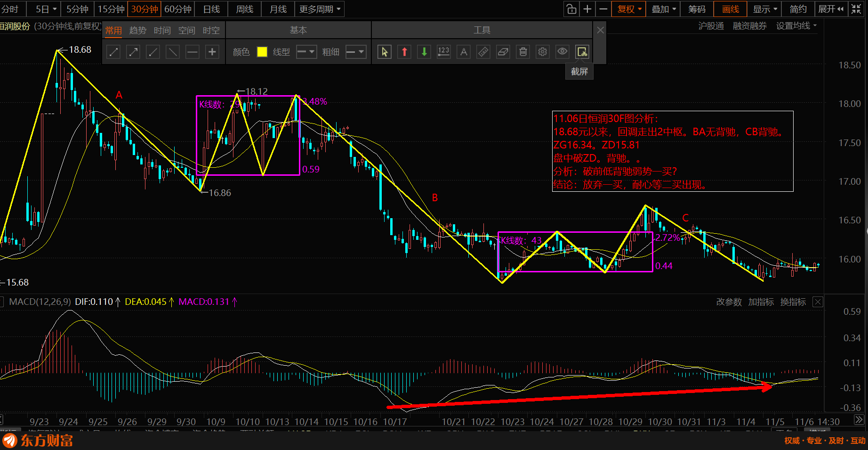Screen dimensions: 868x450
Task: Toggle the 画线 drawing mode button
Action: 730,9
